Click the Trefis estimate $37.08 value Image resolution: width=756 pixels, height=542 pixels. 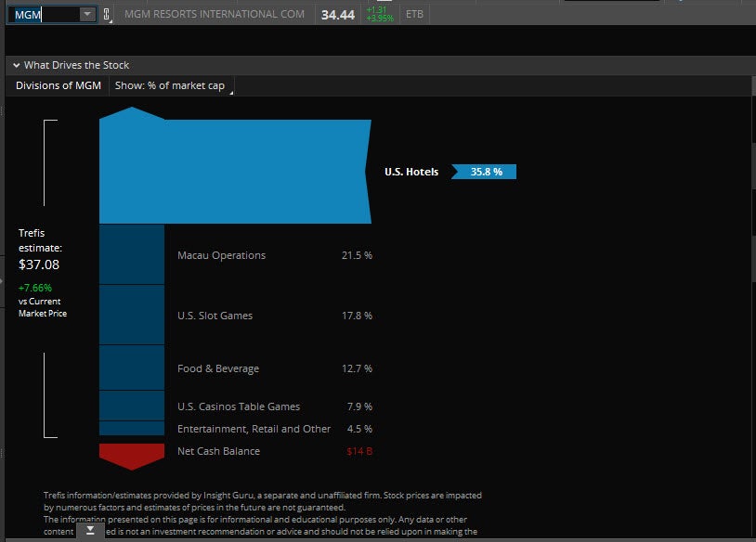click(x=39, y=265)
